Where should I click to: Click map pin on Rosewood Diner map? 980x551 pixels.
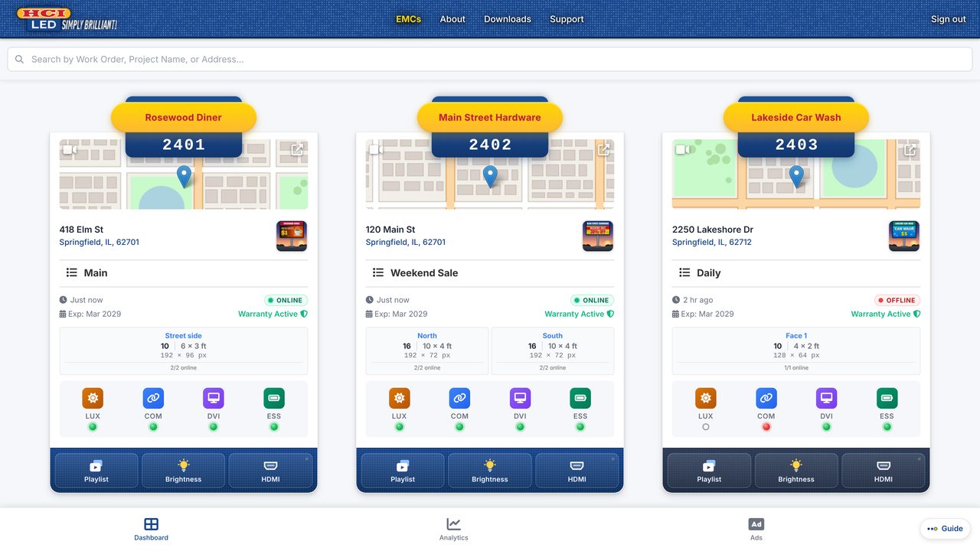coord(184,176)
